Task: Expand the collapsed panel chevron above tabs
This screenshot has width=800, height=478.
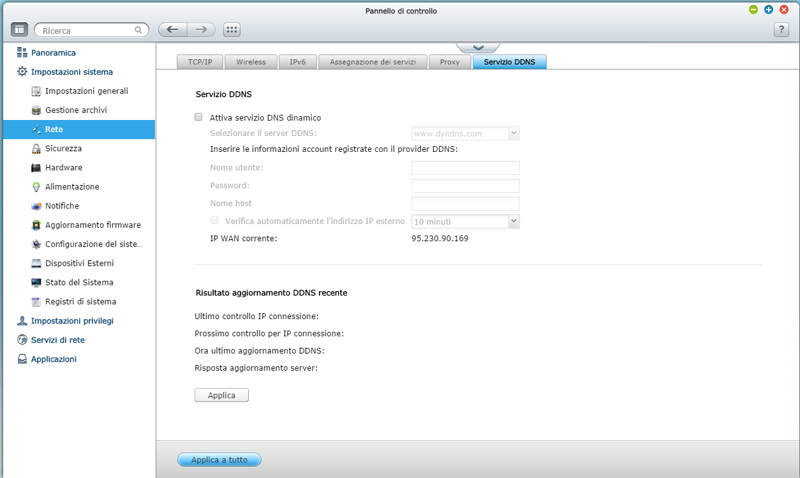Action: point(478,47)
